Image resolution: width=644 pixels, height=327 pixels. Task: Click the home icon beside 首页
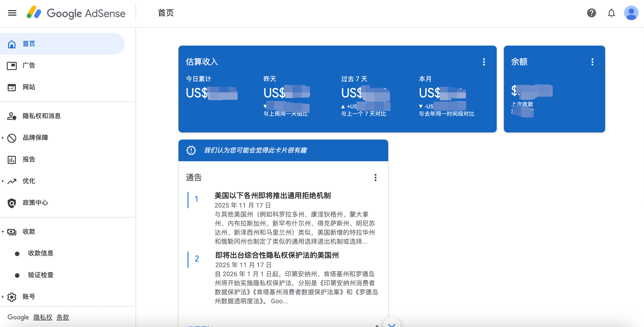tap(12, 44)
